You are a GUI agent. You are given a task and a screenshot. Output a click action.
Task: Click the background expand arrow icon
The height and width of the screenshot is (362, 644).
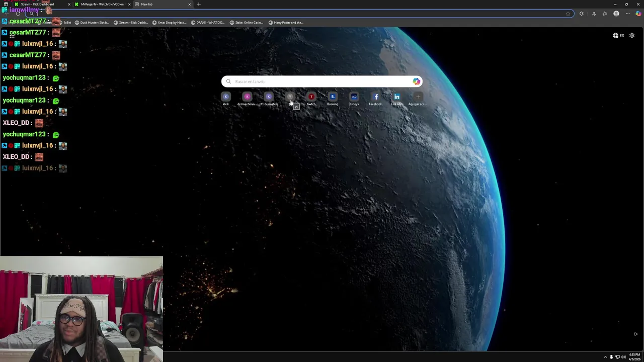click(x=635, y=334)
